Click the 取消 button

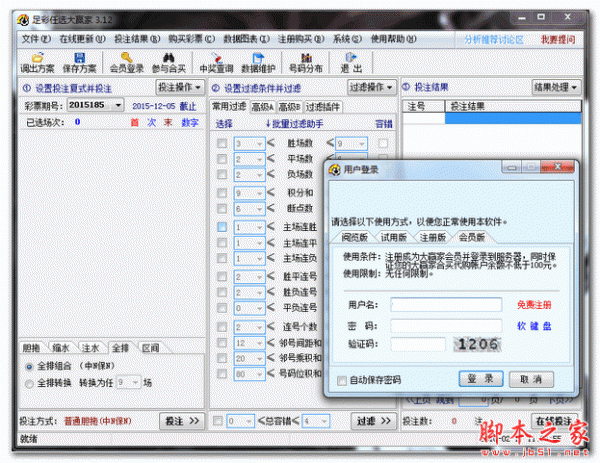pos(531,379)
